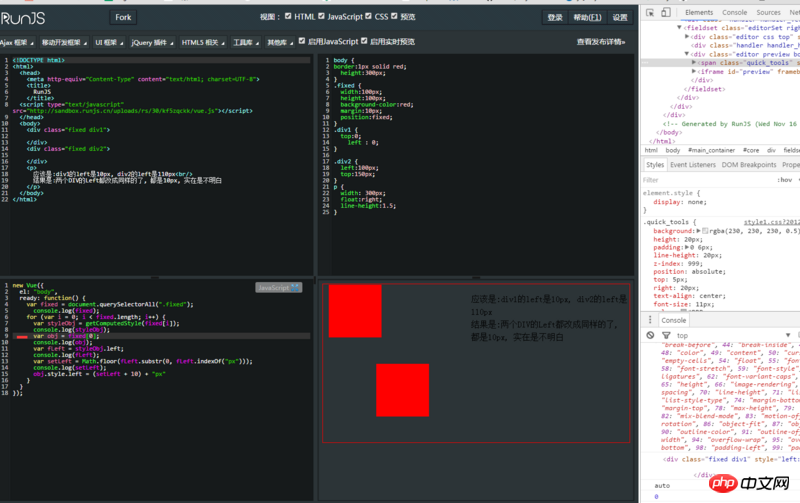Image resolution: width=800 pixels, height=503 pixels.
Task: Toggle the device toolbar icon
Action: pyautogui.click(x=667, y=13)
